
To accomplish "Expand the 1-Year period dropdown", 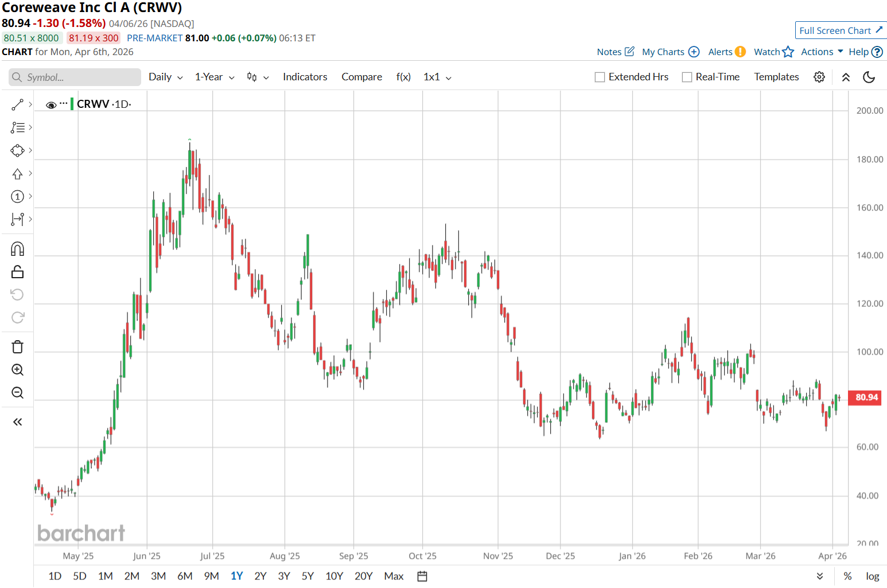I will pyautogui.click(x=214, y=77).
